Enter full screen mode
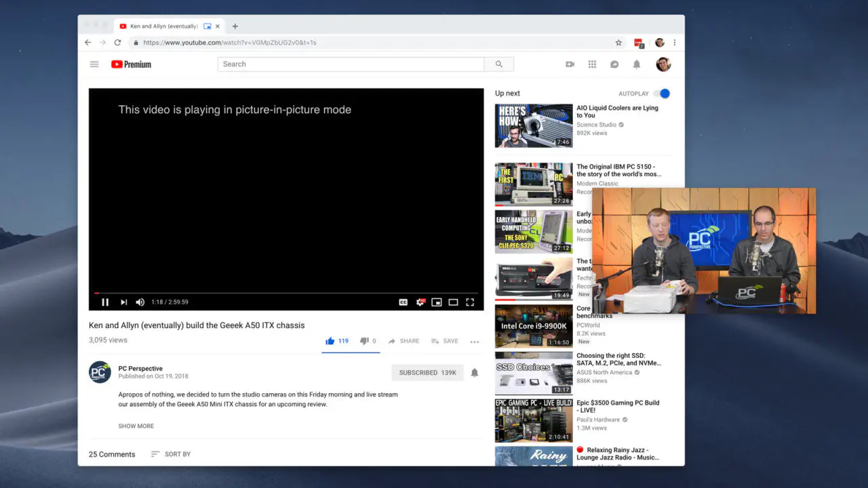This screenshot has width=868, height=488. 470,302
